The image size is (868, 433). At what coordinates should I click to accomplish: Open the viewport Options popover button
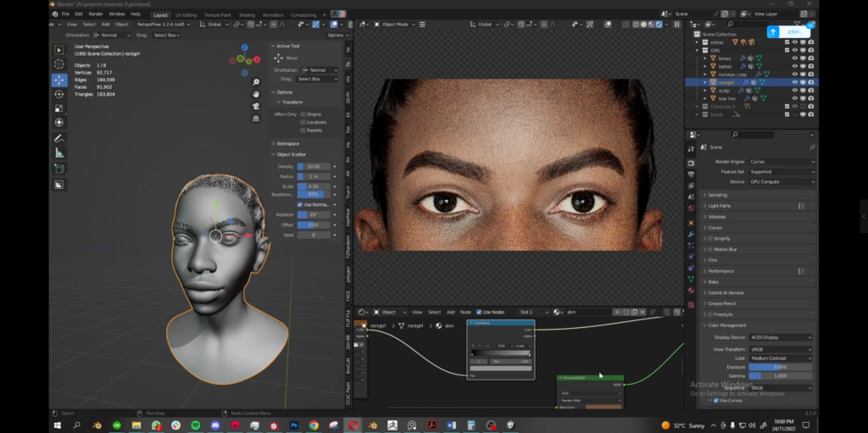coord(337,35)
